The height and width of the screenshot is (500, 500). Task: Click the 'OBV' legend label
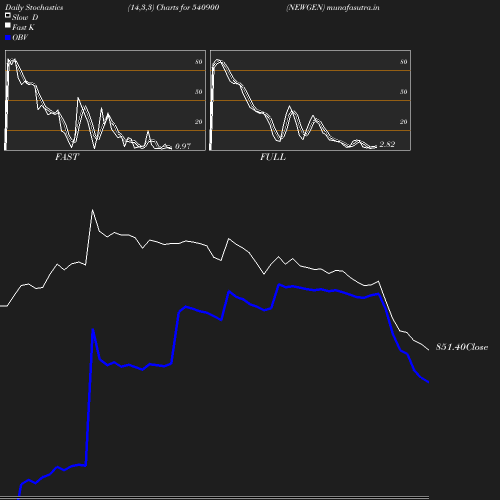coord(20,38)
